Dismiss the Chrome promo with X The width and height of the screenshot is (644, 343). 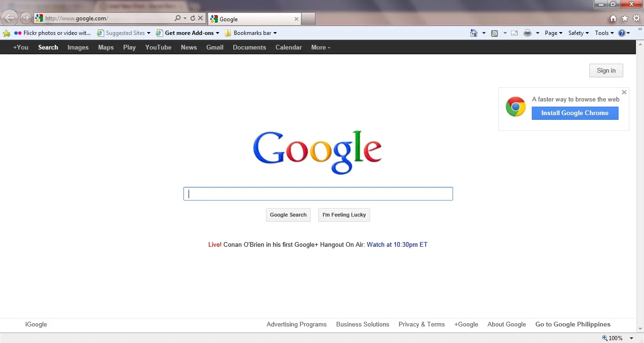(624, 92)
